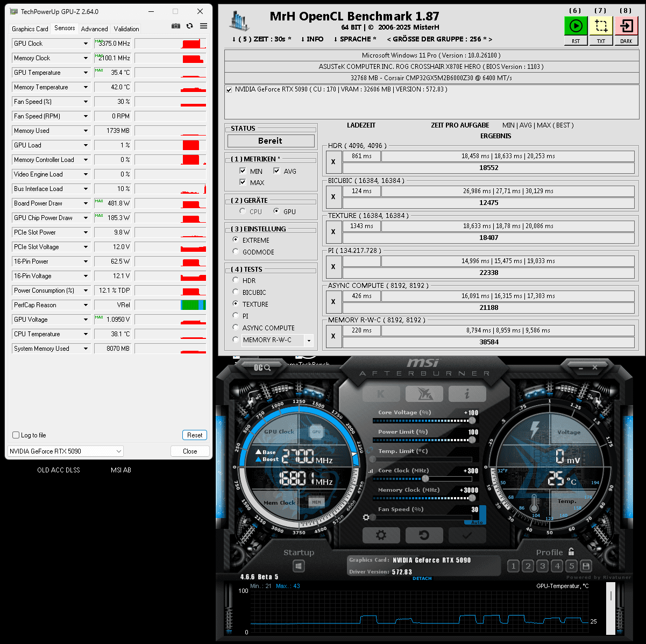
Task: Click the X button for PI result
Action: point(333,267)
